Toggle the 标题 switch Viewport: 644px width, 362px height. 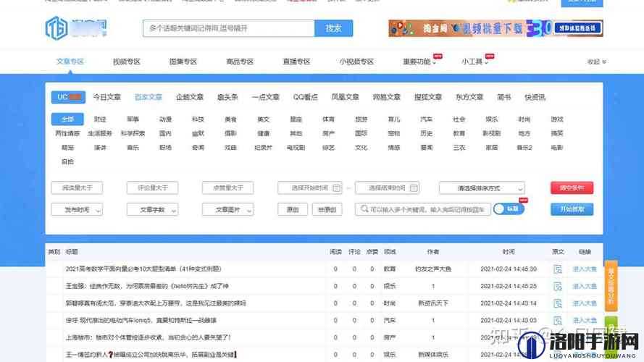coord(509,209)
